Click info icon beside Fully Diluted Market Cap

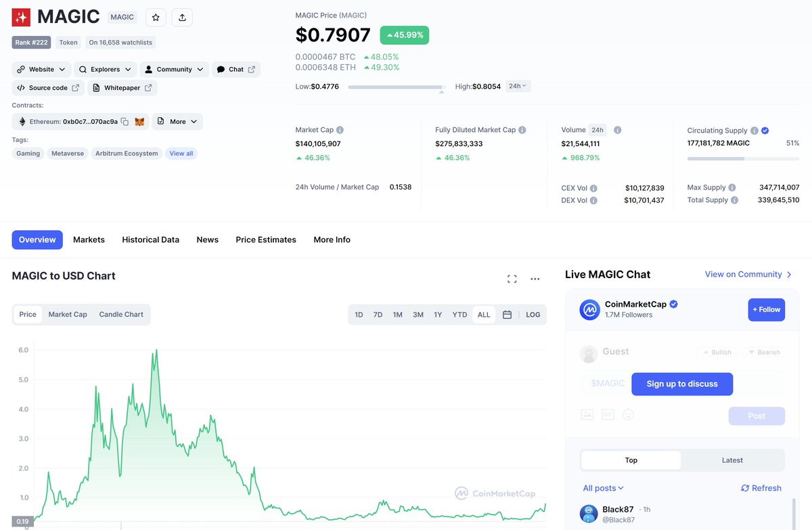click(522, 130)
